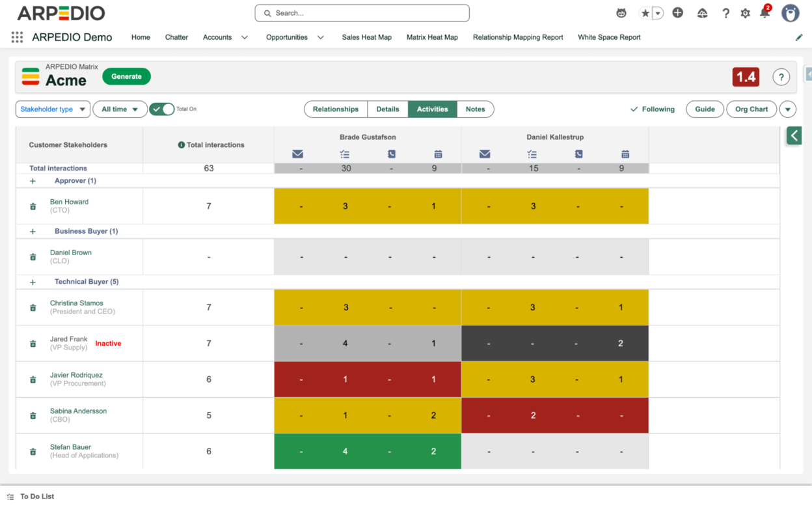Open the To Do List bar
The height and width of the screenshot is (507, 812).
point(406,497)
